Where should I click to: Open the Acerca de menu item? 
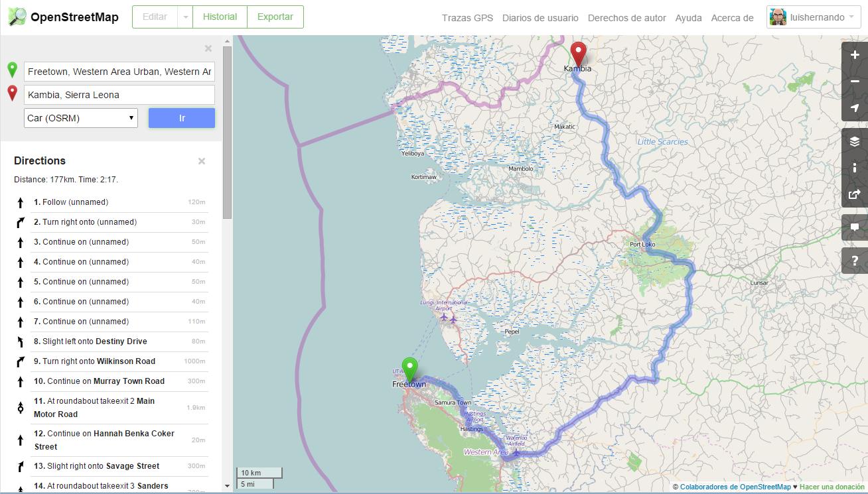click(732, 18)
